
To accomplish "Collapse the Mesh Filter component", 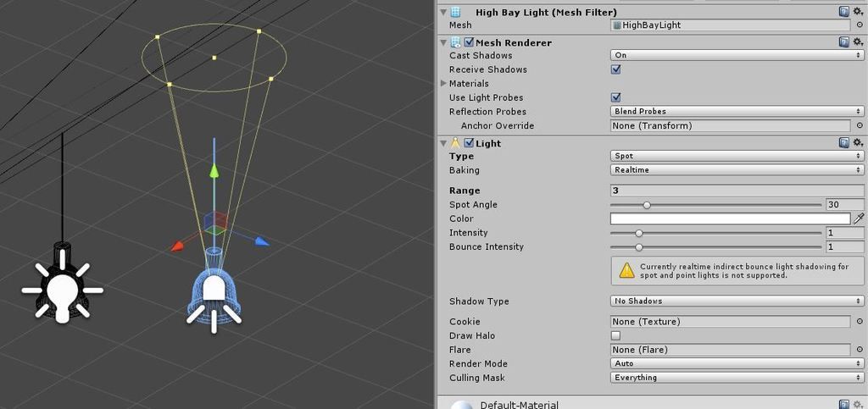I will tap(443, 12).
